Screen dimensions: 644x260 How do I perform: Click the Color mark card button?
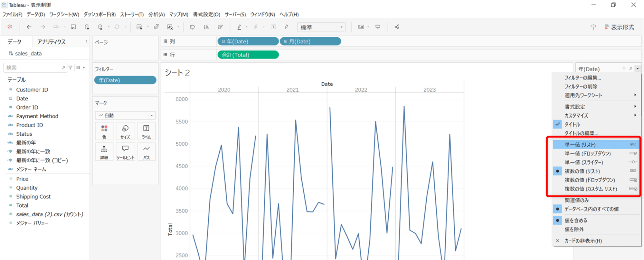(x=104, y=131)
